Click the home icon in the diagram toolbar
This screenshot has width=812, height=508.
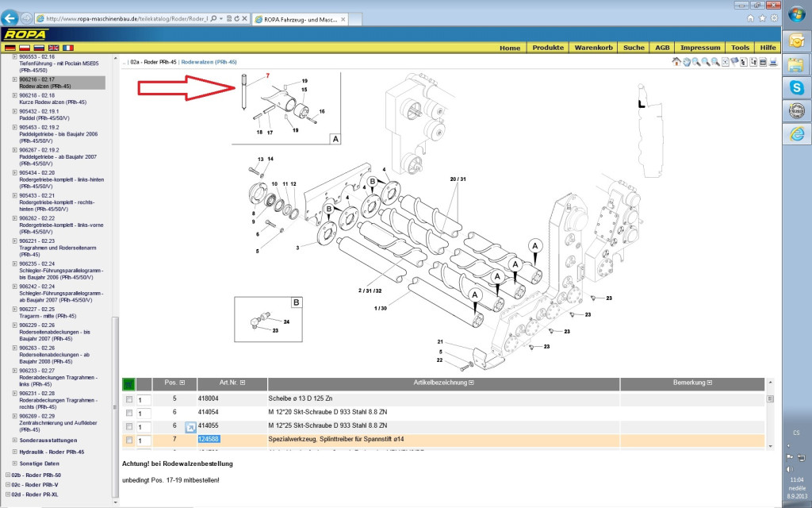(x=676, y=62)
